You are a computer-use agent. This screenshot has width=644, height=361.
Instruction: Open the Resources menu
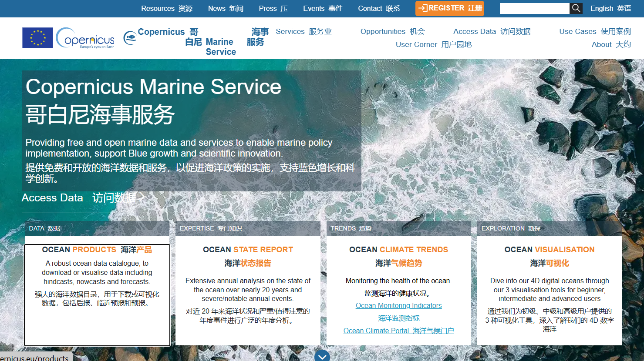pyautogui.click(x=167, y=8)
